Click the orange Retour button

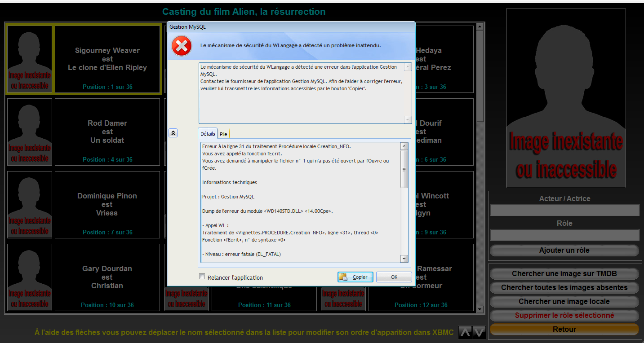[x=564, y=330]
